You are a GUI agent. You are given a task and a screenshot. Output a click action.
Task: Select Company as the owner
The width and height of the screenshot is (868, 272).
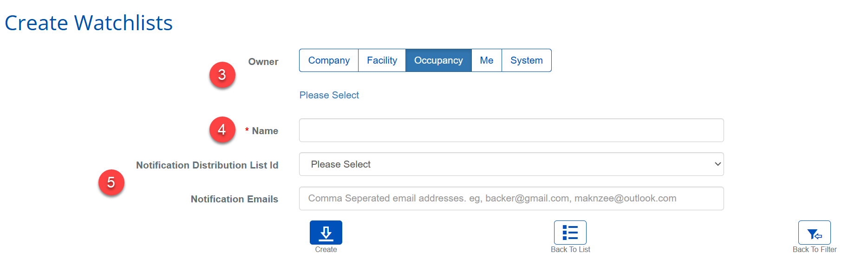(329, 60)
